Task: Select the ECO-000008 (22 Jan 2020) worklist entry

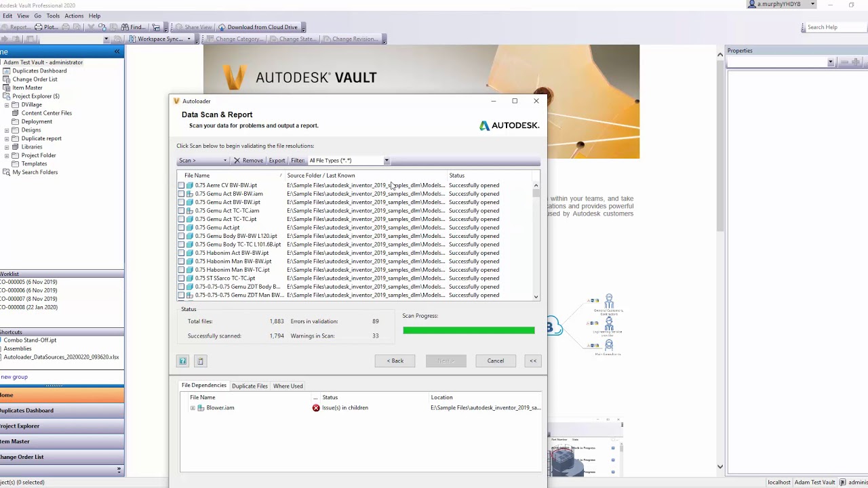Action: tap(29, 308)
